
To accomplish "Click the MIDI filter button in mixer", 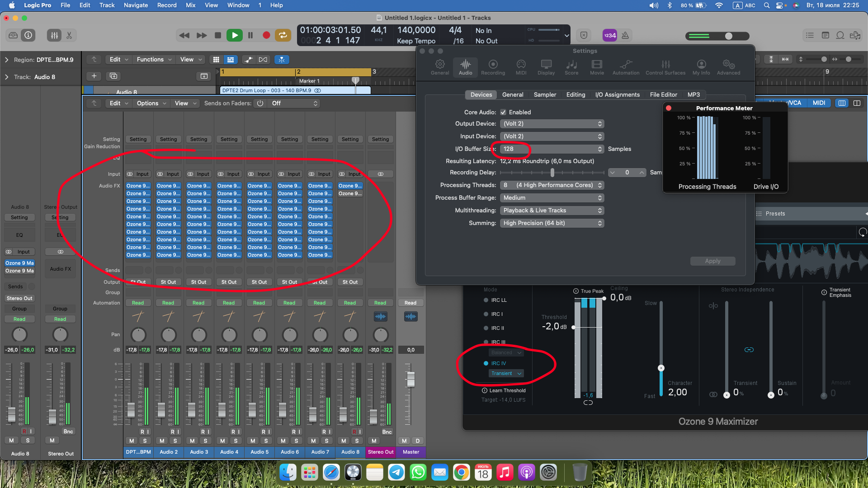I will pyautogui.click(x=819, y=103).
